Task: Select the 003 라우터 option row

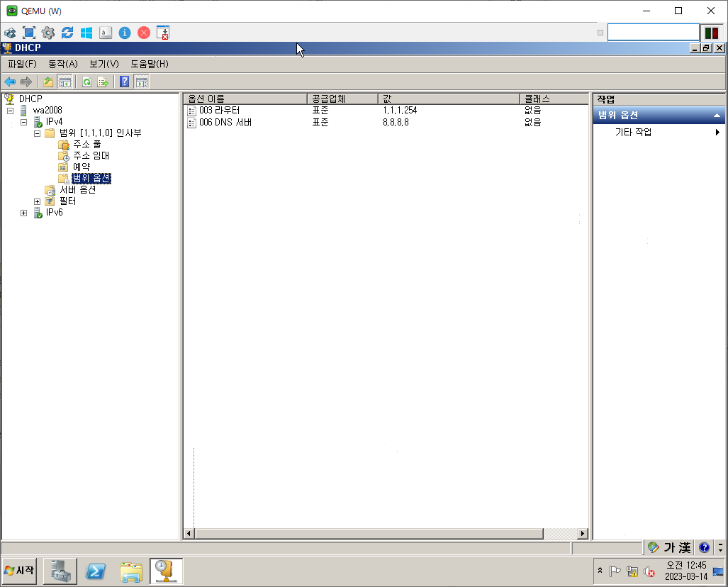Action: [x=220, y=111]
